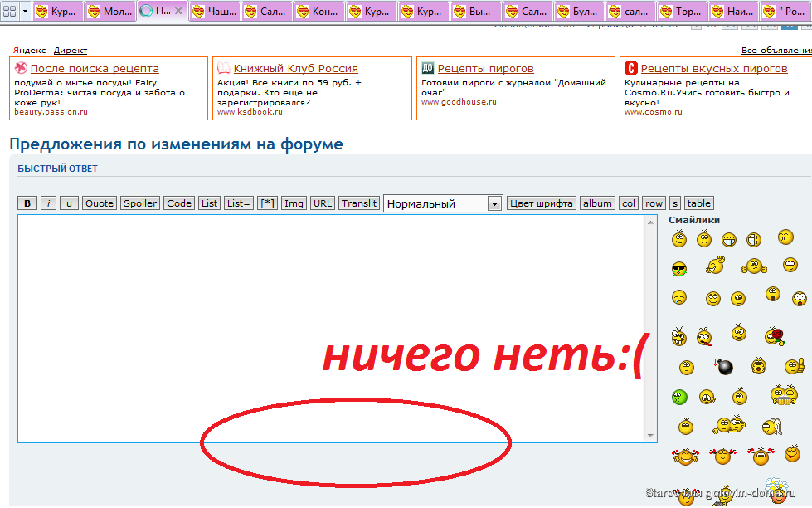Insert the sunglasses smiley
Screen dimensions: 812x508
coord(679,269)
